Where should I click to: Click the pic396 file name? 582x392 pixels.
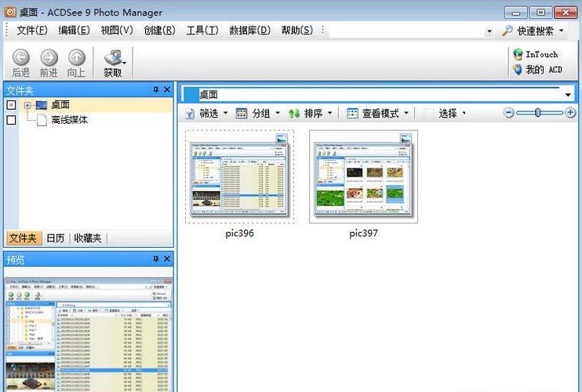(239, 234)
